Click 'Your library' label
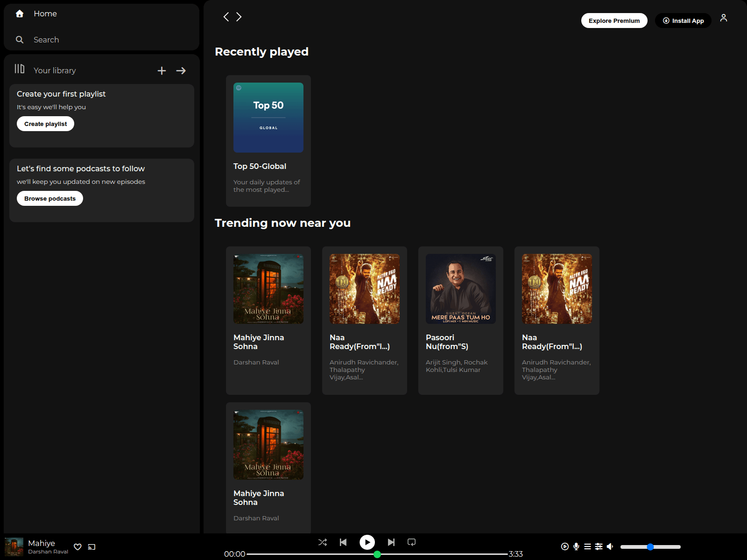Screen dimensions: 747x560 click(55, 70)
